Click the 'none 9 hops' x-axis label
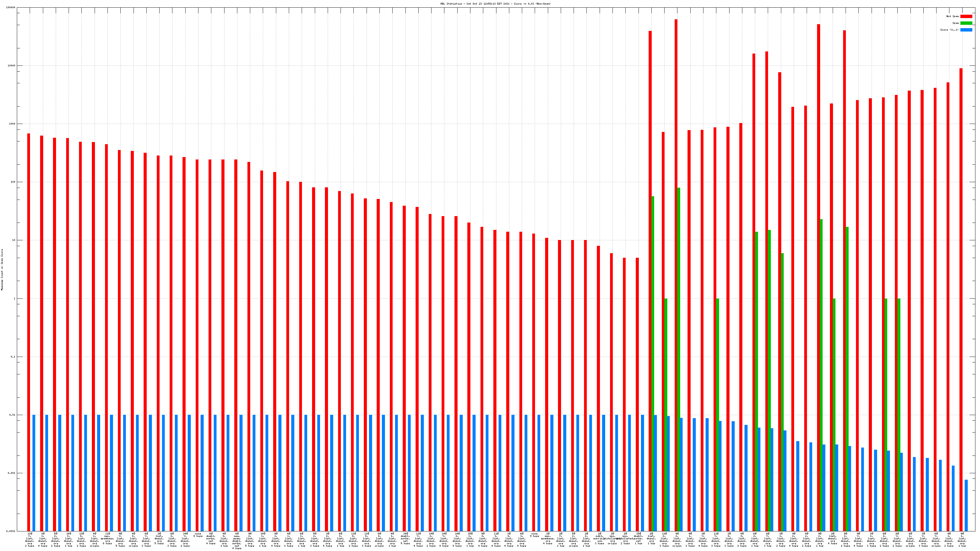This screenshot has width=980, height=551. coord(534,535)
